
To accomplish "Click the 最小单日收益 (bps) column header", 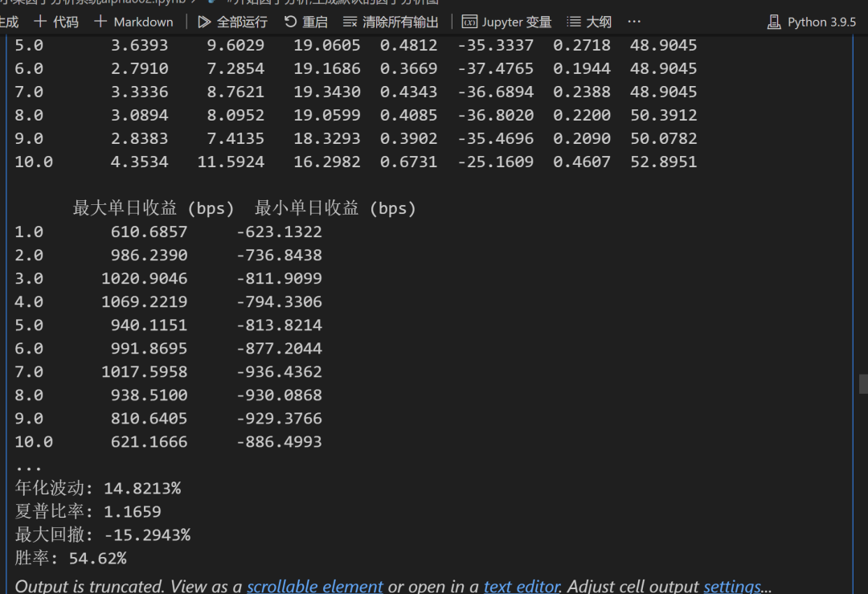I will coord(335,209).
